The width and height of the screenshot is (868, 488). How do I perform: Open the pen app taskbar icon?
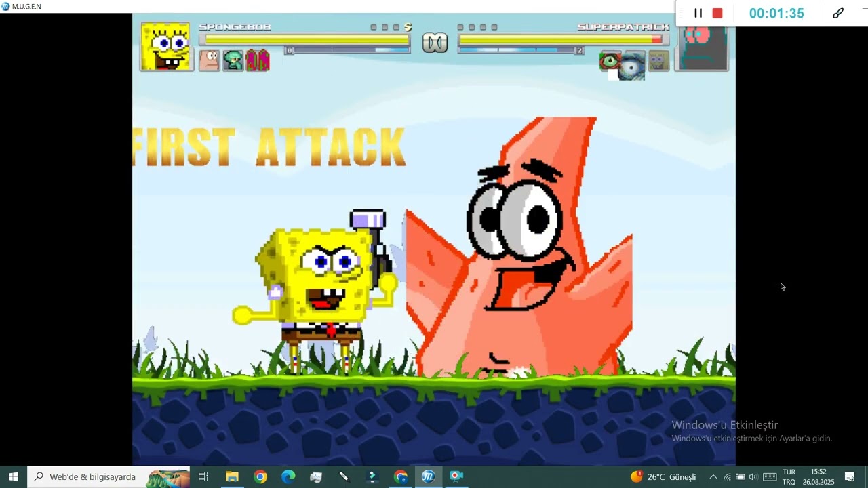click(344, 476)
